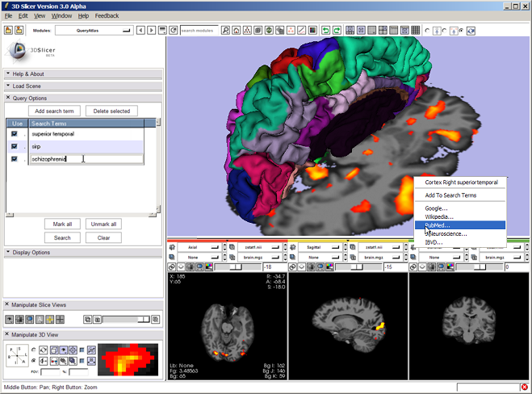Uncheck the 'superior temporal' search term
The width and height of the screenshot is (532, 394).
(15, 134)
